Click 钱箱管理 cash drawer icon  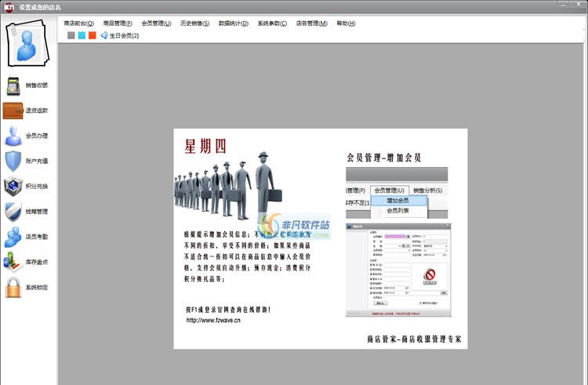(x=13, y=212)
